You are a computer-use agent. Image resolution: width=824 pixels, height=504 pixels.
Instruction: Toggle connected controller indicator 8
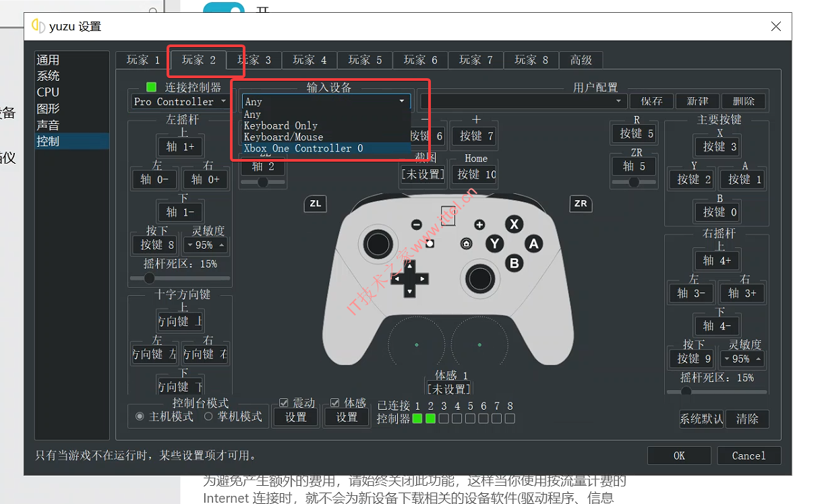(510, 418)
